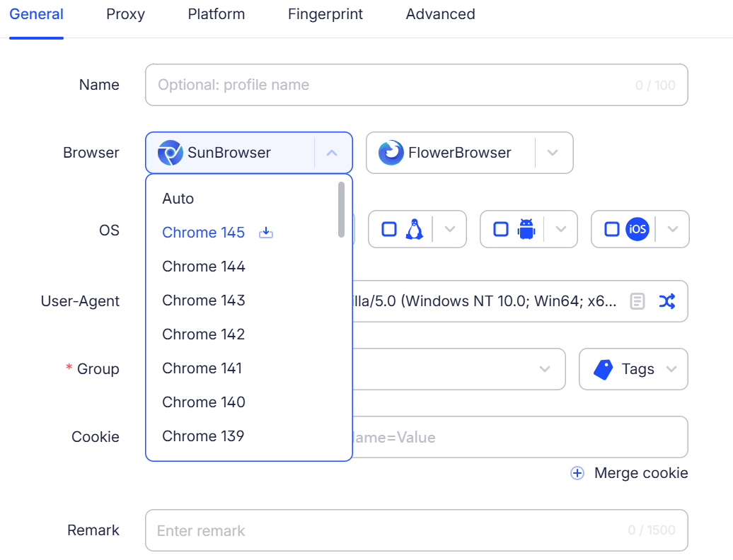Screen dimensions: 733x560
Task: Click the version list scrollbar thumb
Action: (342, 209)
